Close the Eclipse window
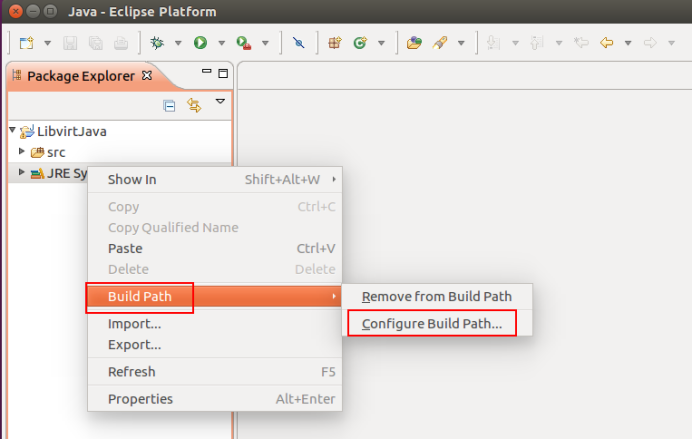The image size is (692, 439). pyautogui.click(x=15, y=11)
